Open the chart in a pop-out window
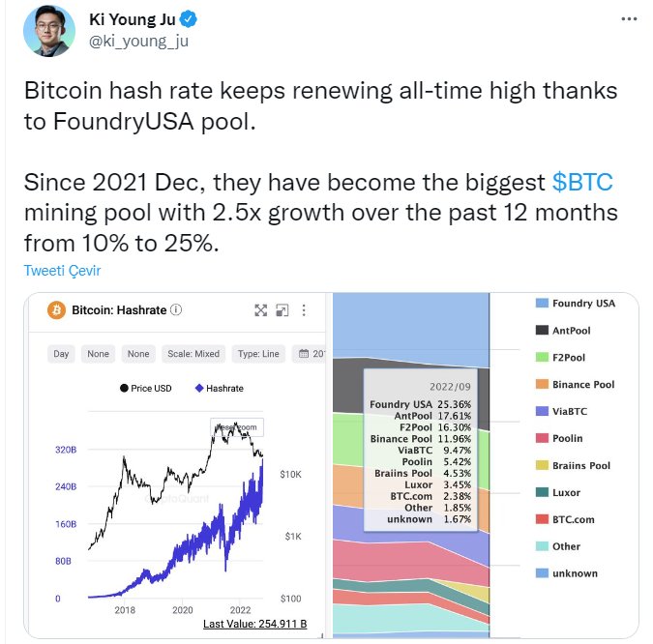 (282, 310)
